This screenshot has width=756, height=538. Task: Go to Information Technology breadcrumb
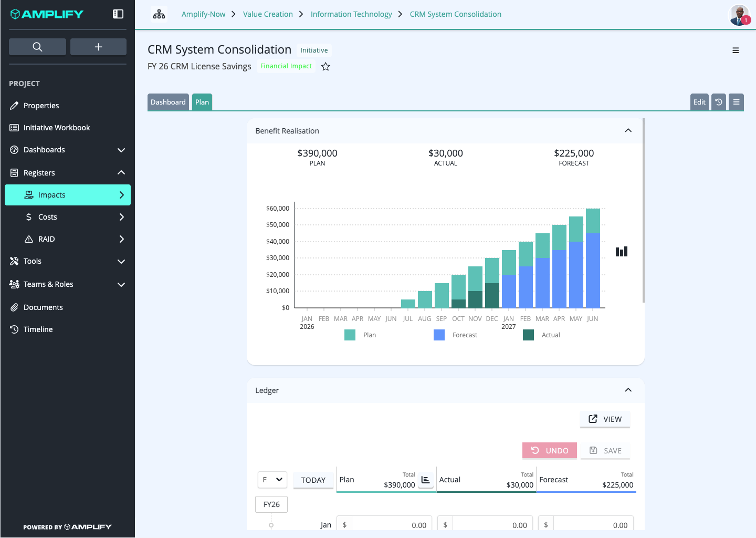tap(351, 14)
